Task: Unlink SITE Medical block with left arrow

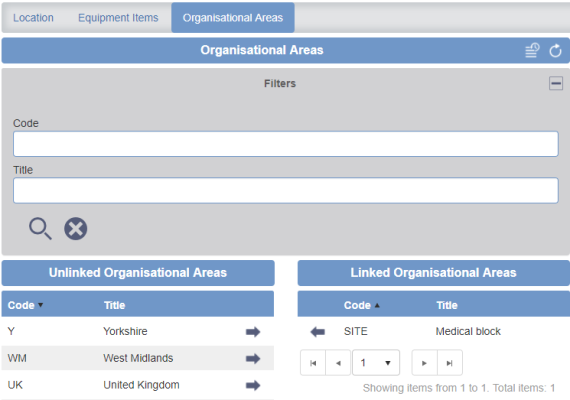Action: point(318,332)
